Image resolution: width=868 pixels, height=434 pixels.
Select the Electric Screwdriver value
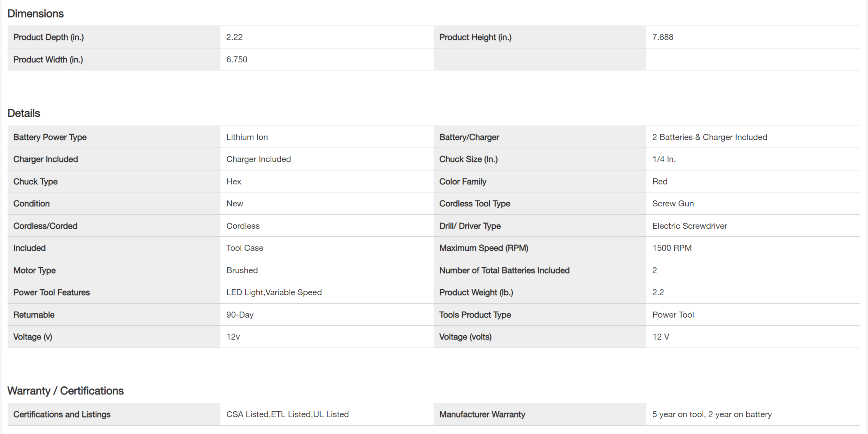point(690,226)
